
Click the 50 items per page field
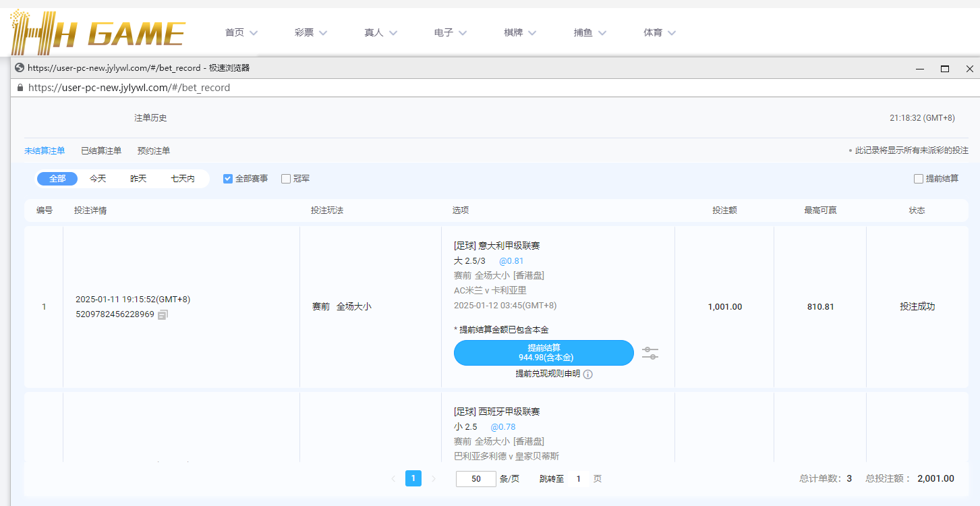click(476, 479)
